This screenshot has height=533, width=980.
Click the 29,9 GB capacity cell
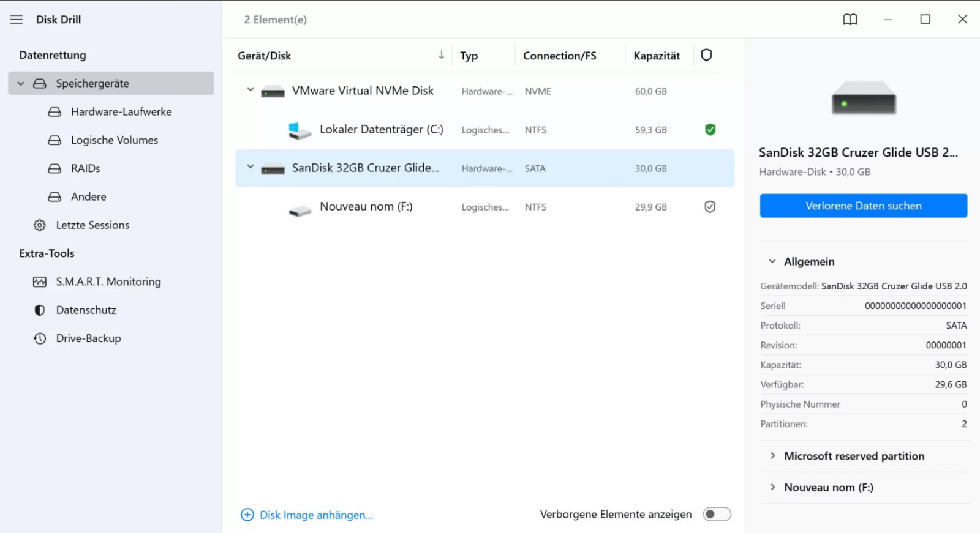[x=651, y=207]
